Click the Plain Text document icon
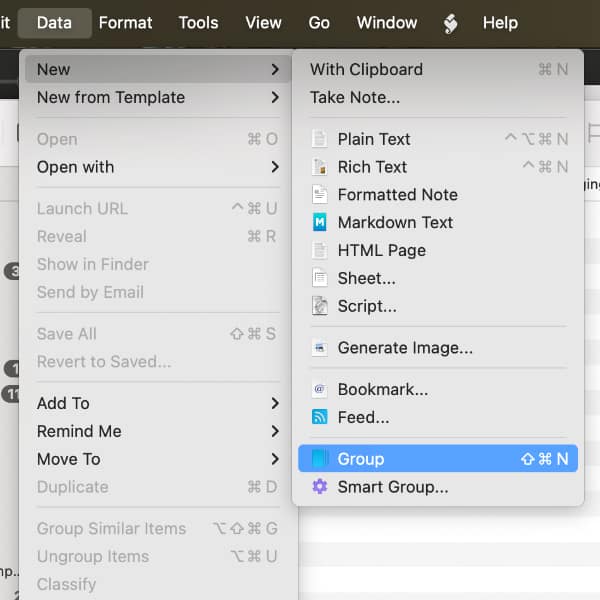600x600 pixels. 320,139
